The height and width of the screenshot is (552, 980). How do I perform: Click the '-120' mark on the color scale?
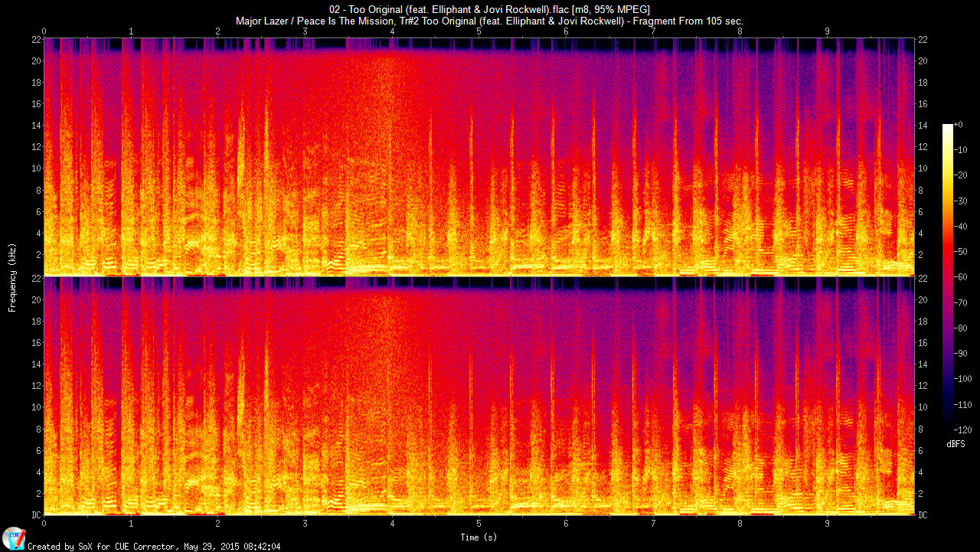click(965, 429)
